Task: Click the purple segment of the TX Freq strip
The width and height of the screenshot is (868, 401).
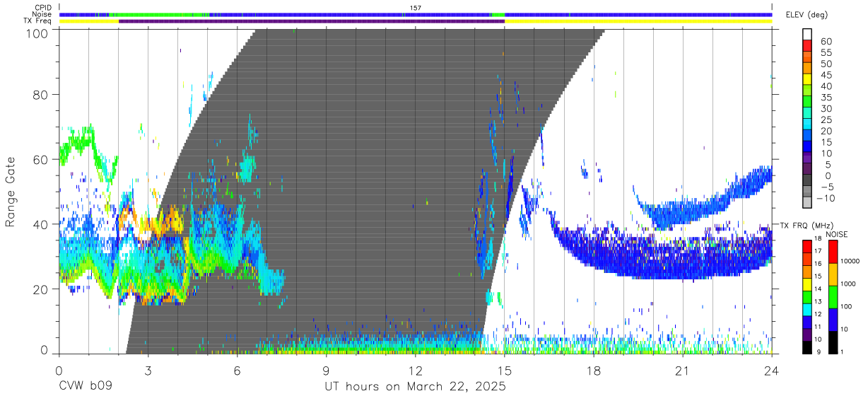Action: coord(312,21)
